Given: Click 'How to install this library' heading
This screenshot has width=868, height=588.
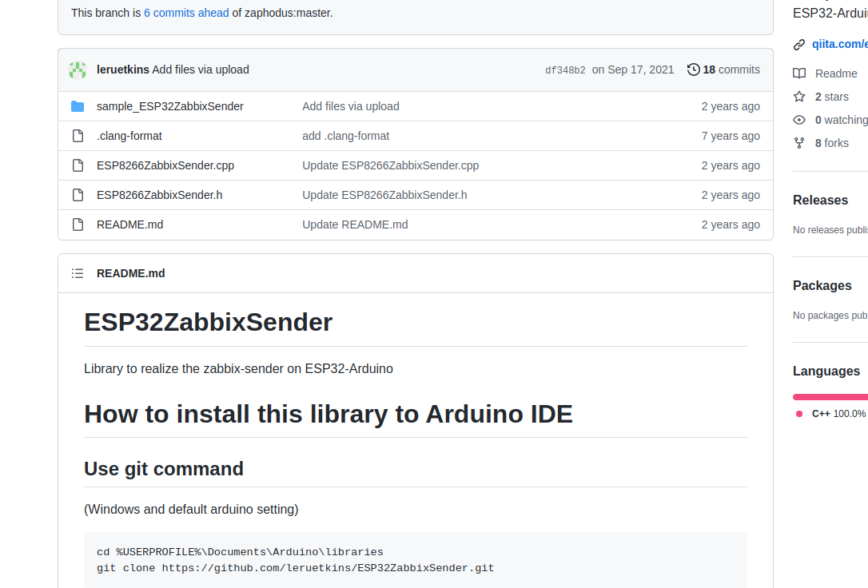Looking at the screenshot, I should (x=328, y=415).
